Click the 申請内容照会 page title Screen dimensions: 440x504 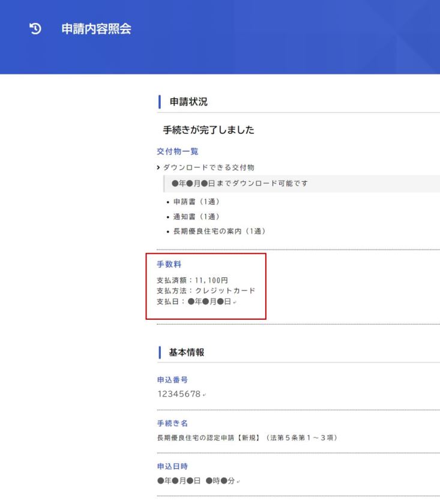(x=96, y=29)
